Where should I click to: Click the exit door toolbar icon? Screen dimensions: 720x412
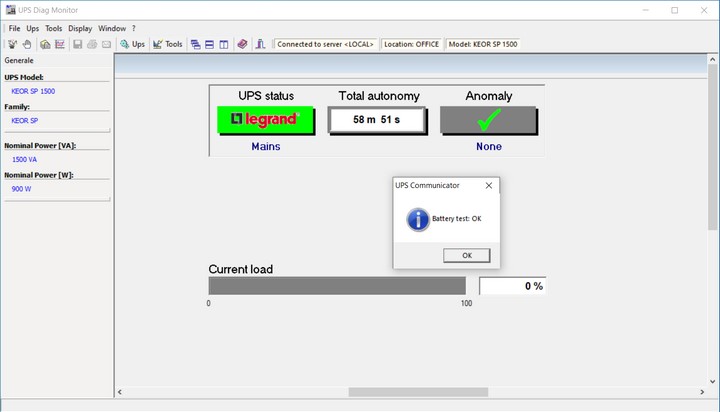[x=260, y=44]
